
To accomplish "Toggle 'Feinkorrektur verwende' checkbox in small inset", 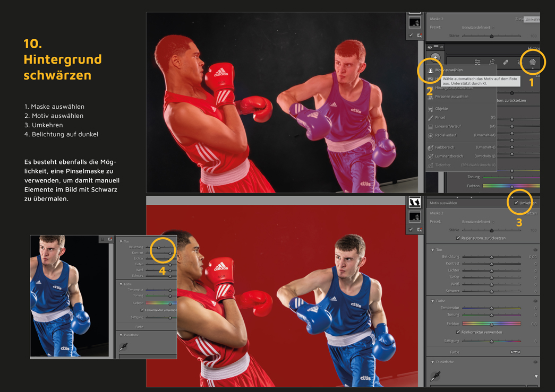I will (x=142, y=310).
